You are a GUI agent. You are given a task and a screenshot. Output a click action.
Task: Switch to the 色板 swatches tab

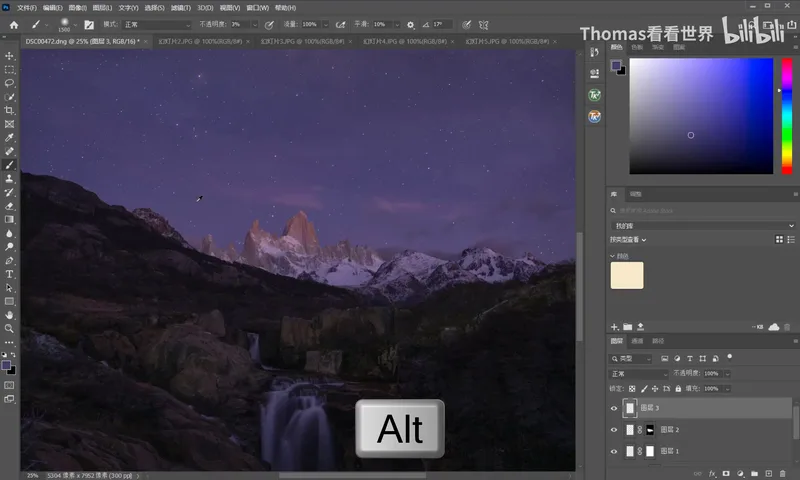tap(637, 47)
